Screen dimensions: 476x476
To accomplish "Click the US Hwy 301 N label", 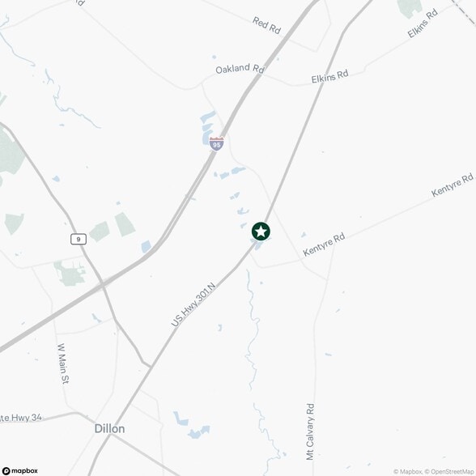I will tap(193, 304).
